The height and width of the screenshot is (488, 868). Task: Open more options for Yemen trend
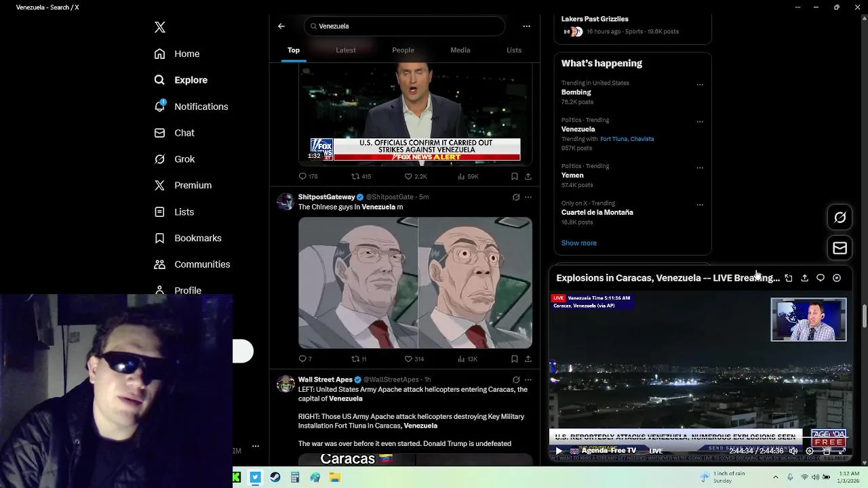pyautogui.click(x=700, y=168)
